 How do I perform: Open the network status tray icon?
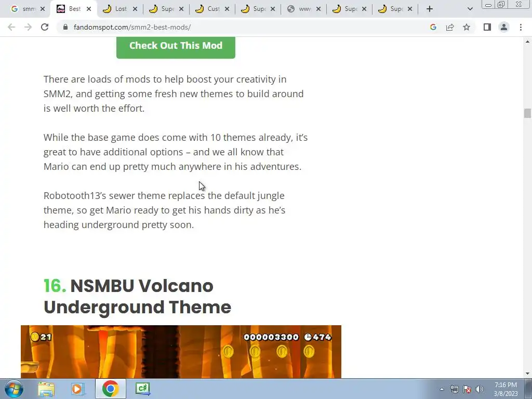(454, 389)
